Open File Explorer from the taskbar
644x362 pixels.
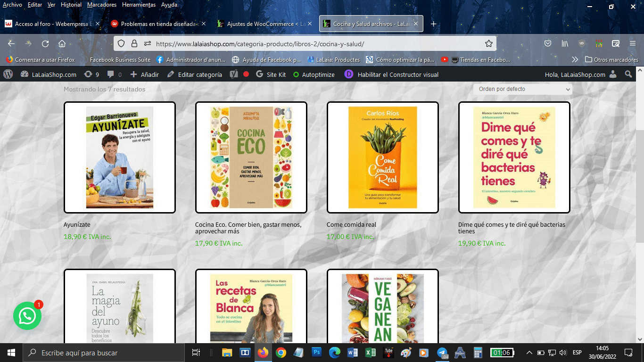[227, 353]
